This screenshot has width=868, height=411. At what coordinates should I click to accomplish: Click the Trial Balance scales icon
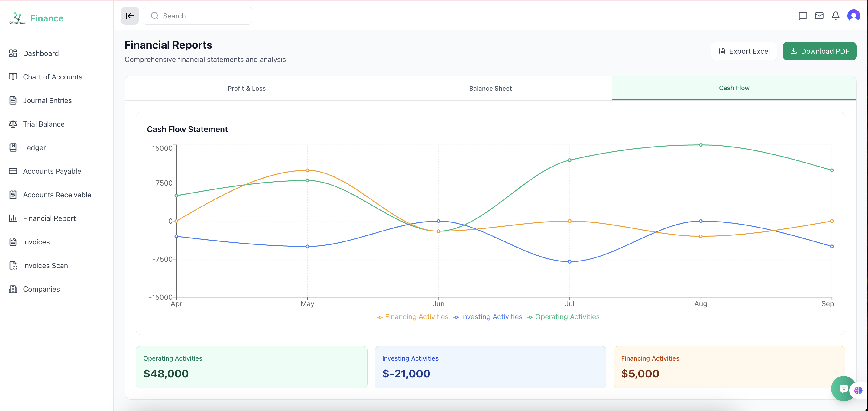click(13, 124)
